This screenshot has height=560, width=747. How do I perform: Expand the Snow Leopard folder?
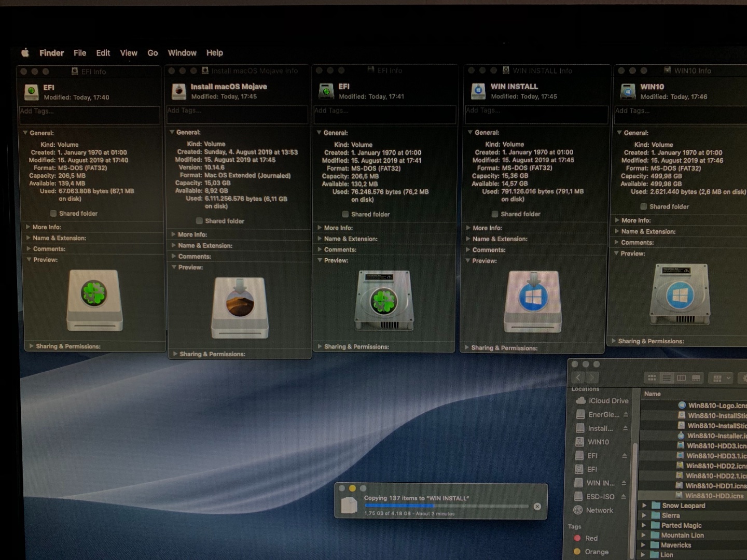point(644,506)
